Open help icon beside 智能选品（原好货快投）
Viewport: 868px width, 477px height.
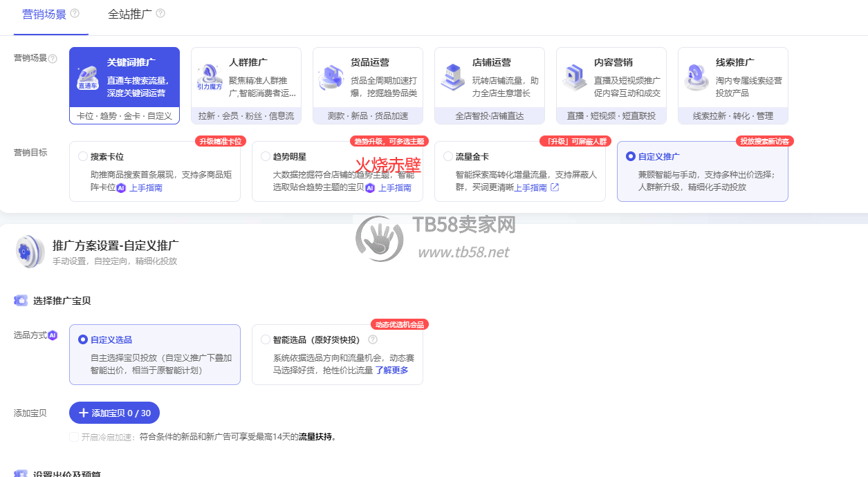coord(373,339)
